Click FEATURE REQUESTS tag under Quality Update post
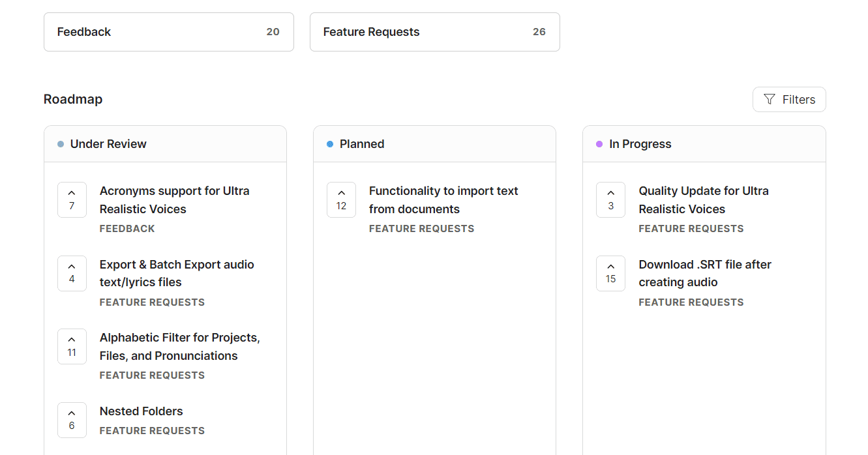868x455 pixels. click(x=691, y=229)
